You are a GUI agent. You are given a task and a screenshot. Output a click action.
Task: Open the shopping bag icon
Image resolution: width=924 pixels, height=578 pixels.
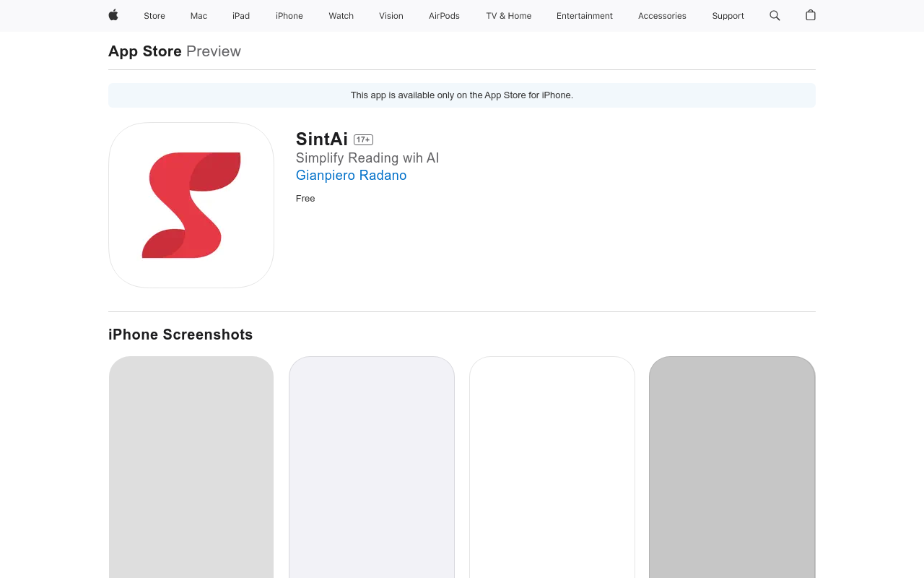pos(811,15)
